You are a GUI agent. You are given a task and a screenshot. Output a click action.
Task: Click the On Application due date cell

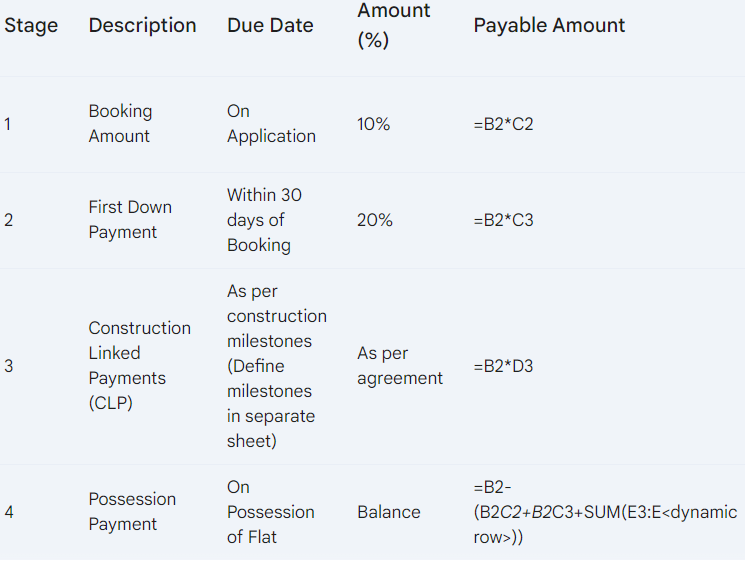[271, 124]
